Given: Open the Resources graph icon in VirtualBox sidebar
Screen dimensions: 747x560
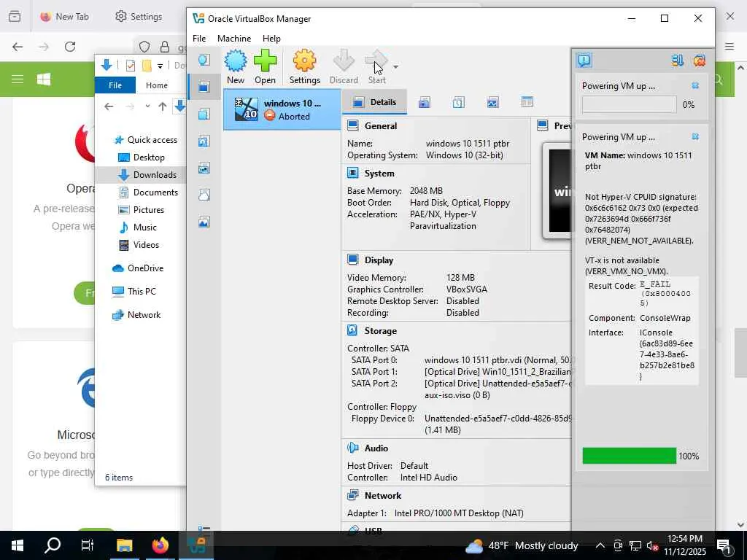Looking at the screenshot, I should (x=204, y=222).
